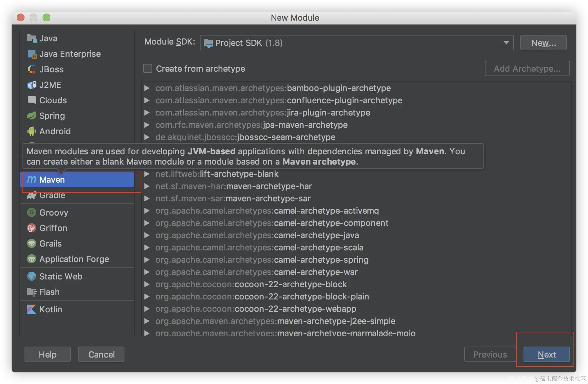The image size is (588, 384).
Task: Pick the Grails icon
Action: tap(32, 243)
